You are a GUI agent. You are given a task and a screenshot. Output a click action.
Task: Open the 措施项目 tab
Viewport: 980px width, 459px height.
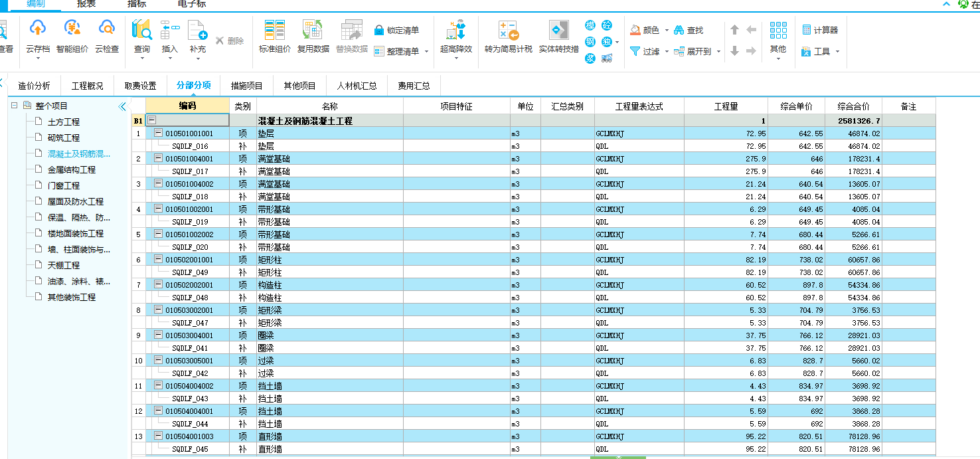coord(247,86)
